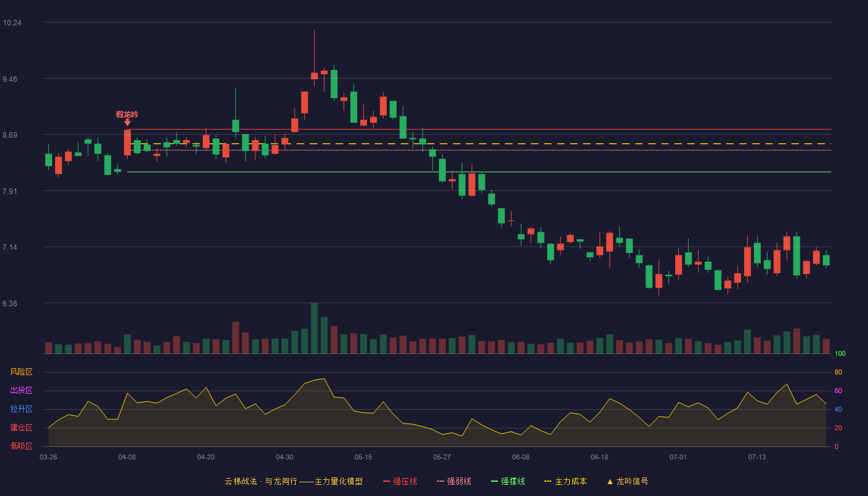Screen dimensions: 868x496
Task: Click the 07-01 date axis label
Action: pos(678,457)
